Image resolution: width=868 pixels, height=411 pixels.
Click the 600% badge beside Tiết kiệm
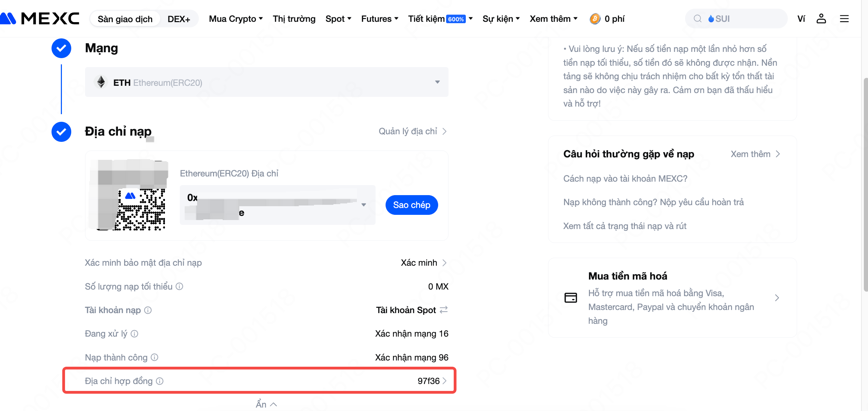point(456,19)
